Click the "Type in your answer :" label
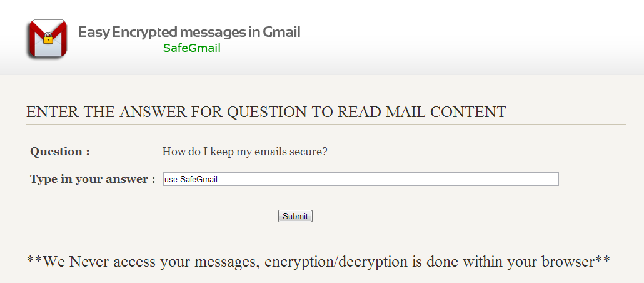644x283 pixels. 93,179
